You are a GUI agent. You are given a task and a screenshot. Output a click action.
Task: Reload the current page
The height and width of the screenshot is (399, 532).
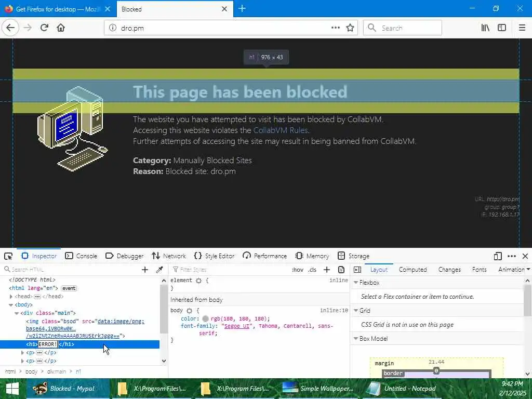[x=45, y=28]
